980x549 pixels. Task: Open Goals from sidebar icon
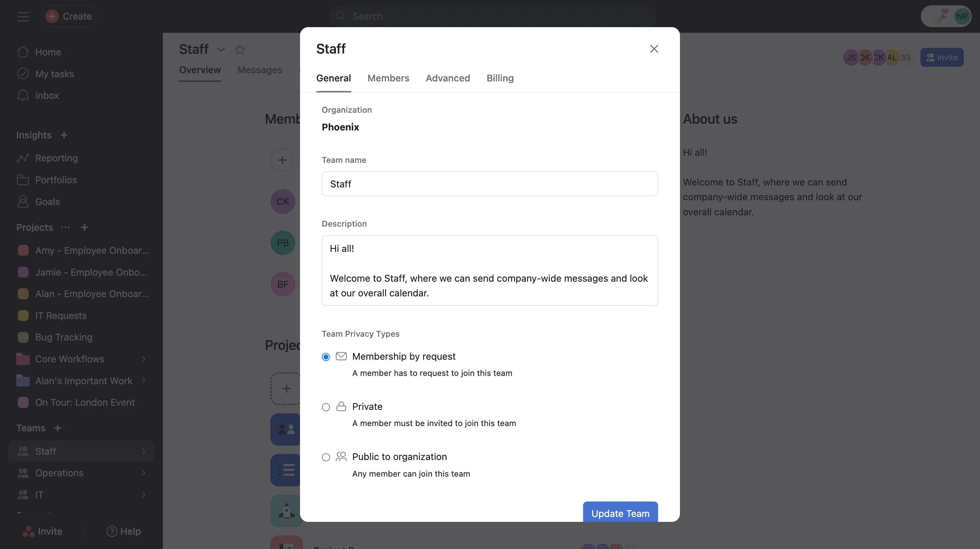23,202
